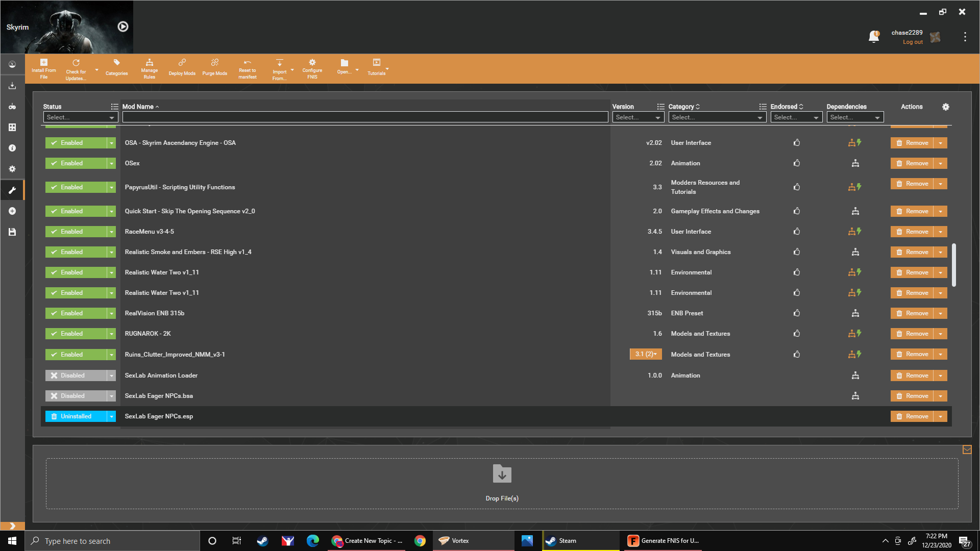Viewport: 980px width, 551px height.
Task: Open Remove options arrow for OSex
Action: (940, 163)
